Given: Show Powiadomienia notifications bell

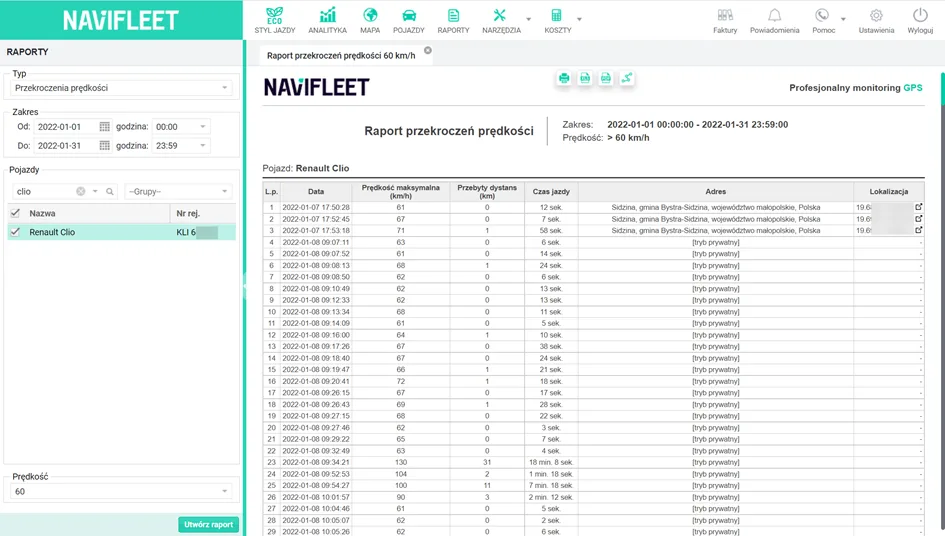Looking at the screenshot, I should point(774,20).
